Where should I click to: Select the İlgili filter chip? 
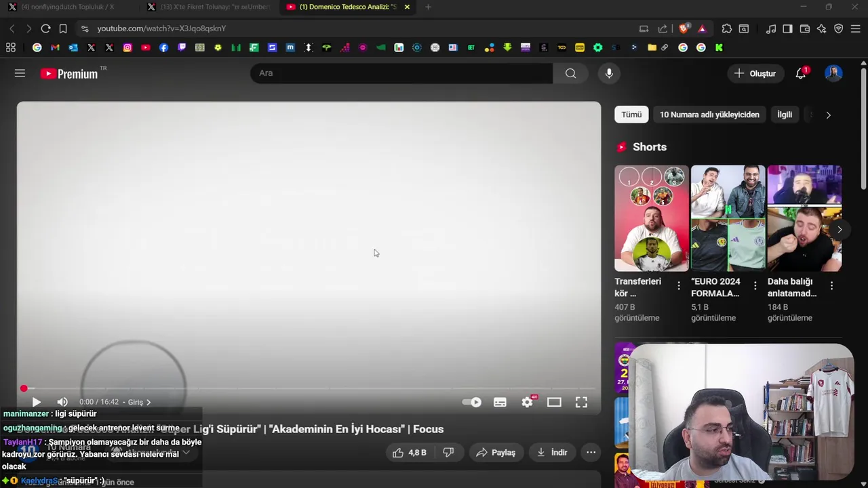785,115
